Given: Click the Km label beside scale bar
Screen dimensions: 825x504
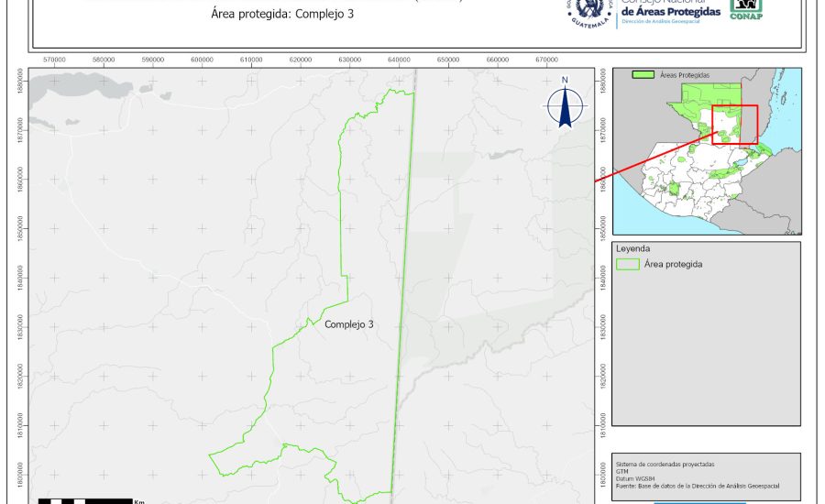Looking at the screenshot, I should tap(139, 501).
